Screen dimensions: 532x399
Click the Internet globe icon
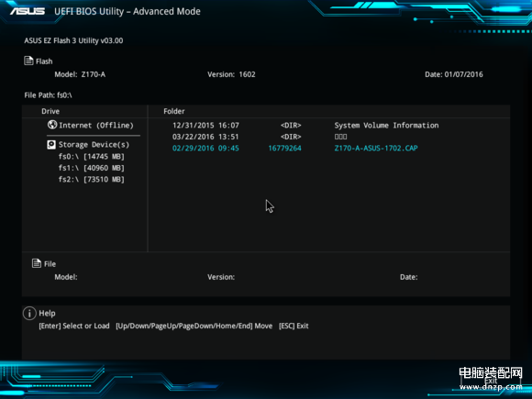click(52, 125)
